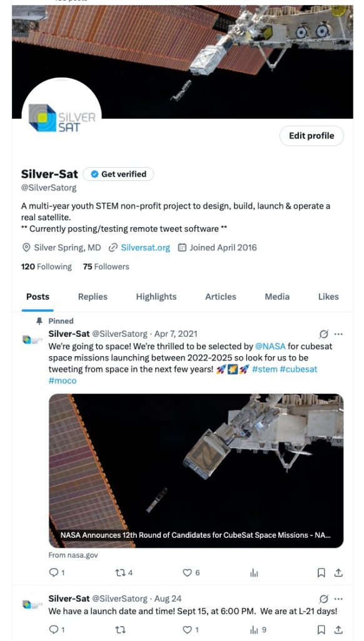Click the location pin beside Silver Spring, MD
Image resolution: width=364 pixels, height=641 pixels.
pos(26,247)
